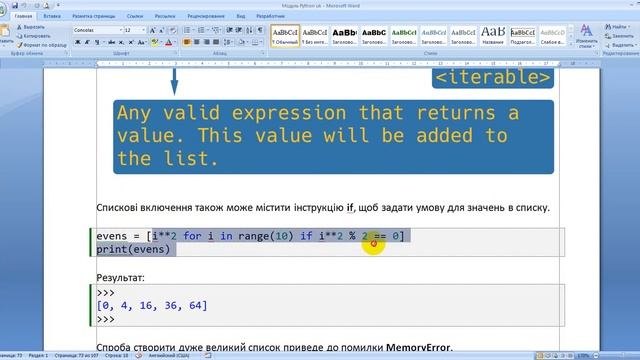Click the Replace (Заменить) button
The height and width of the screenshot is (360, 640).
pyautogui.click(x=620, y=36)
